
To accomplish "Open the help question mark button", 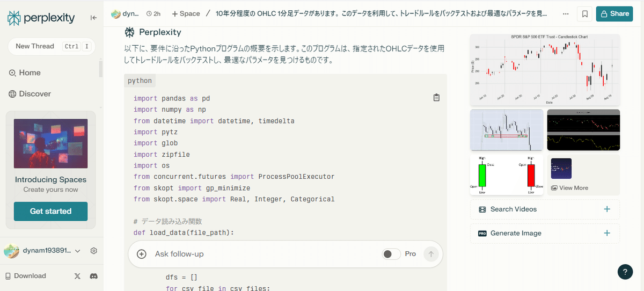I will tap(625, 272).
